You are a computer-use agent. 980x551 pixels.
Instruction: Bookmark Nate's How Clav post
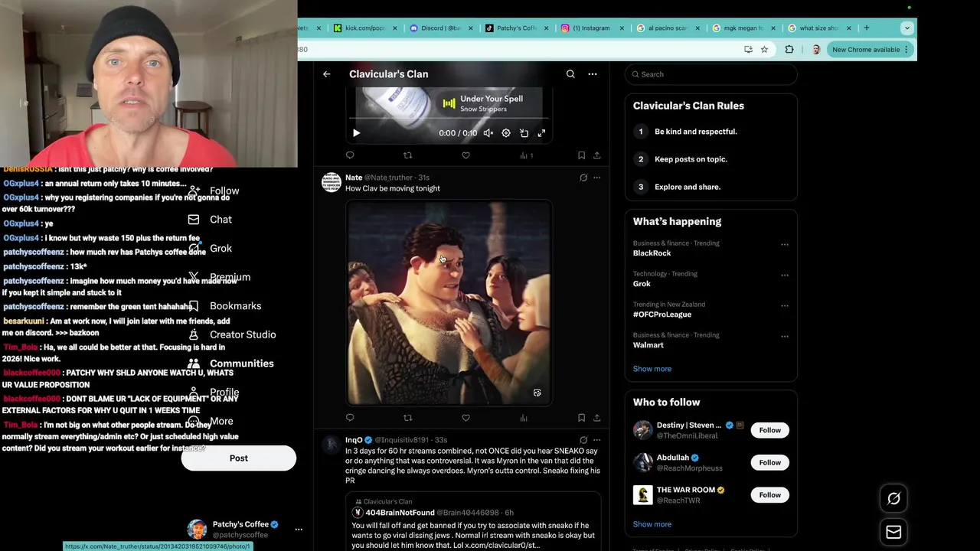tap(581, 418)
